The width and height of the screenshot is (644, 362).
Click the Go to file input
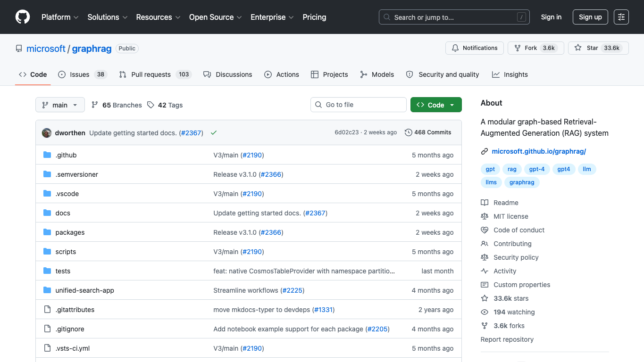pos(359,105)
